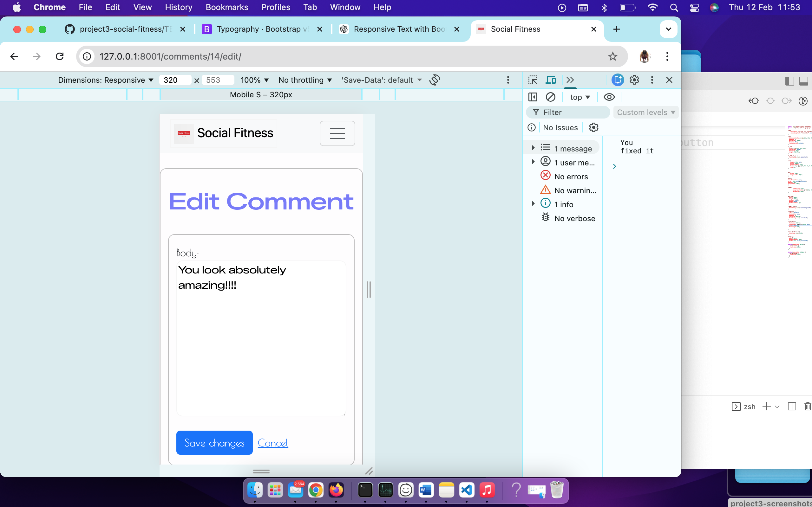Screen dimensions: 812x507
Task: Click the Save changes button
Action: 214,443
